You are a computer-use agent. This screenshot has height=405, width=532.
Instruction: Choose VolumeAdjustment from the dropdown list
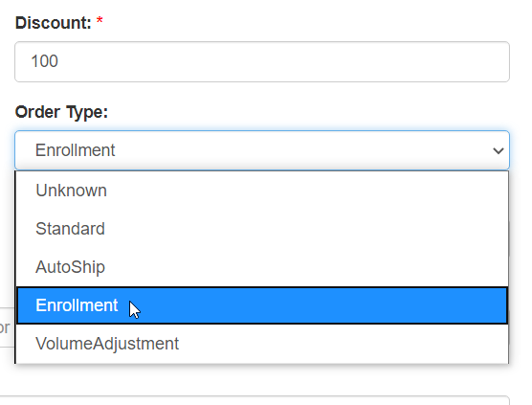coord(262,344)
